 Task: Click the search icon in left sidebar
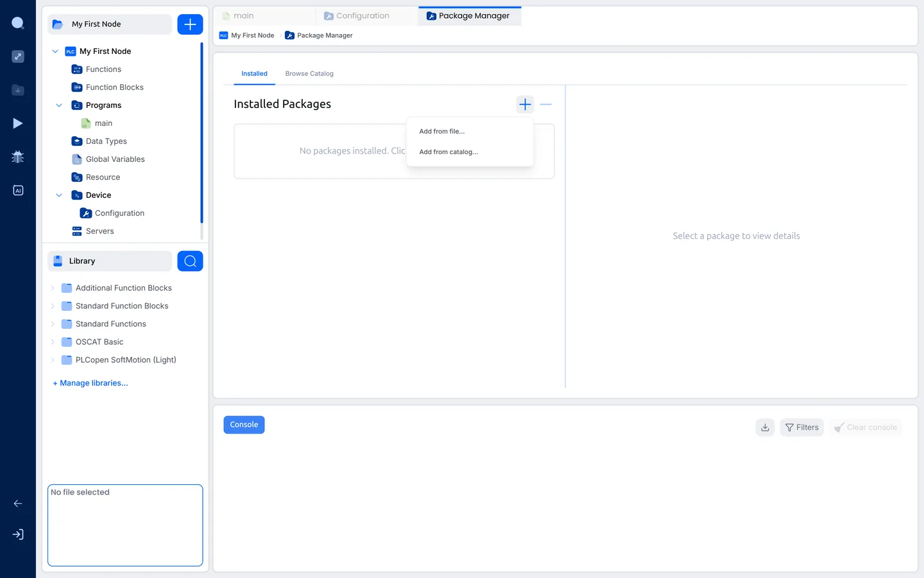(x=18, y=24)
